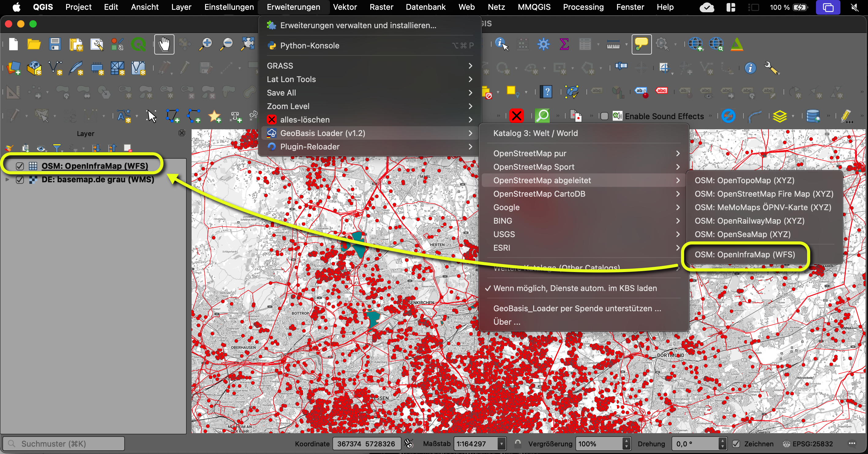Viewport: 868px width, 454px height.
Task: Toggle DE: basemap.de grau (WMS) layer checkbox
Action: [x=20, y=180]
